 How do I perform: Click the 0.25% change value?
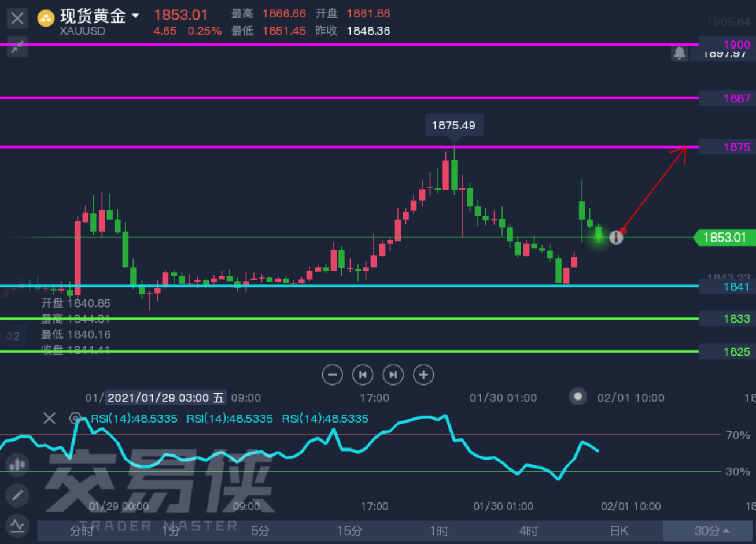point(205,31)
